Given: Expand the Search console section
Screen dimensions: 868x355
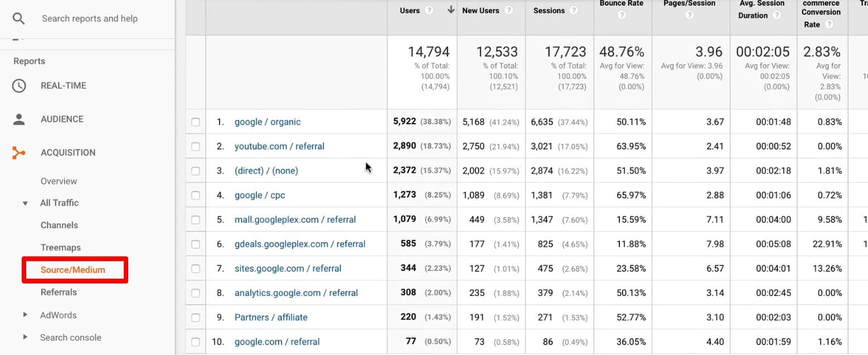Looking at the screenshot, I should pos(25,337).
